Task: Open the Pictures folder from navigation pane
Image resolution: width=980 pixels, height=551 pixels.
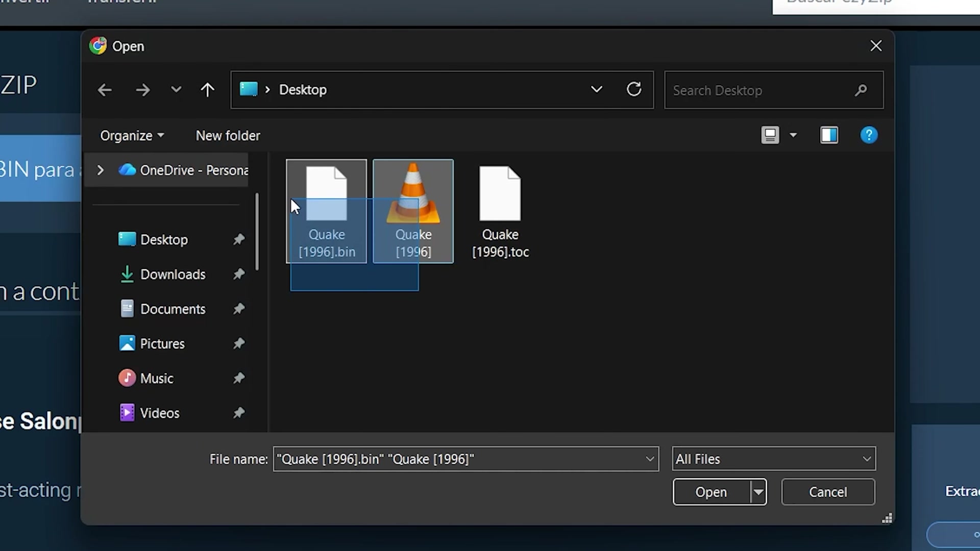Action: point(162,343)
